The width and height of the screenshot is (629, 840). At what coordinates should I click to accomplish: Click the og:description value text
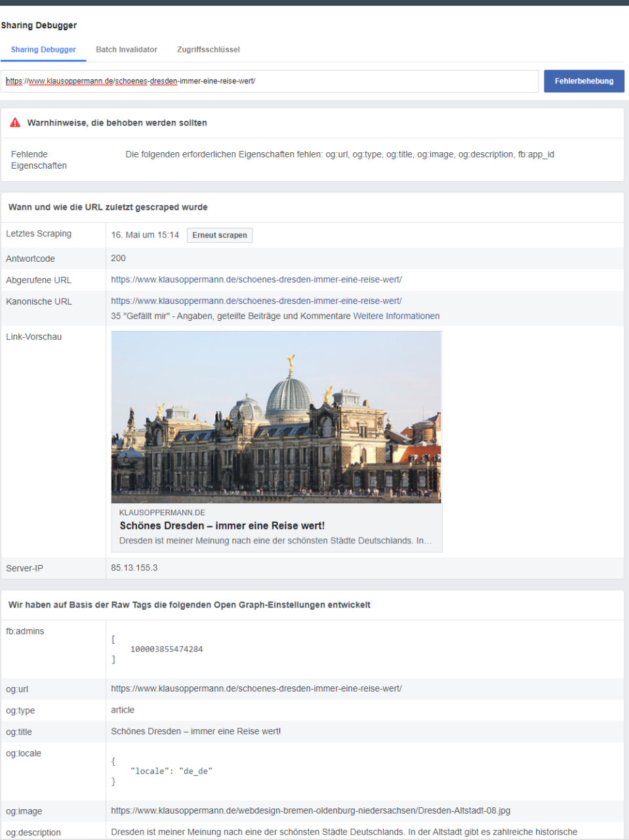pos(344,832)
